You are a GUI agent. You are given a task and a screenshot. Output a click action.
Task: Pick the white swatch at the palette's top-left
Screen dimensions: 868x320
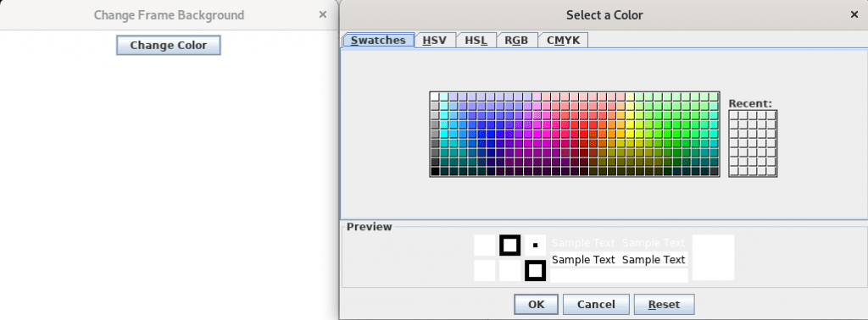[x=435, y=97]
